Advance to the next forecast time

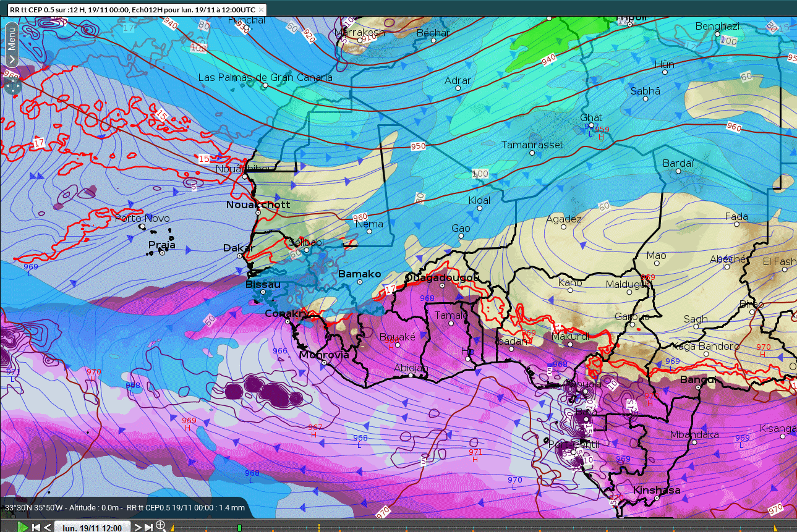pos(139,526)
